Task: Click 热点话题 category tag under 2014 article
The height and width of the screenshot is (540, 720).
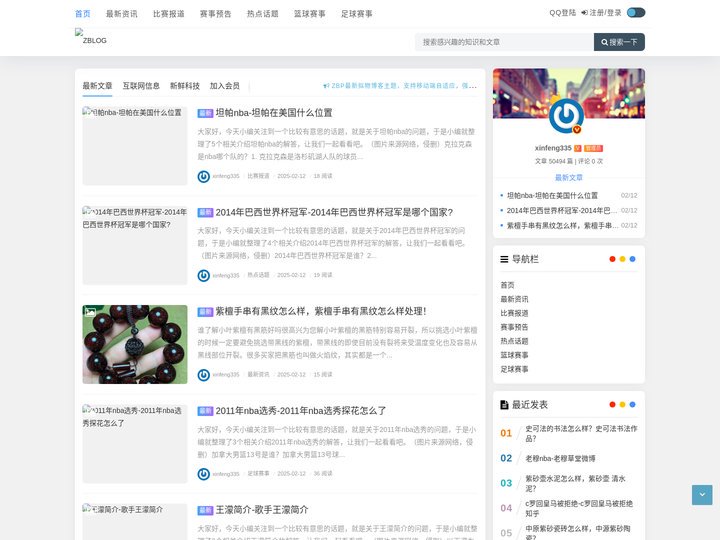Action: [258, 275]
